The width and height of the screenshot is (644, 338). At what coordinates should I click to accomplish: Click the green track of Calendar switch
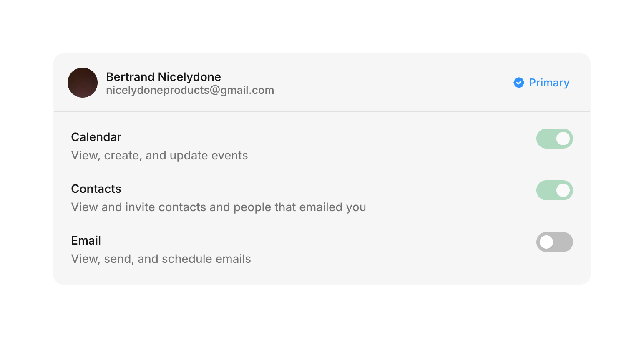click(545, 139)
